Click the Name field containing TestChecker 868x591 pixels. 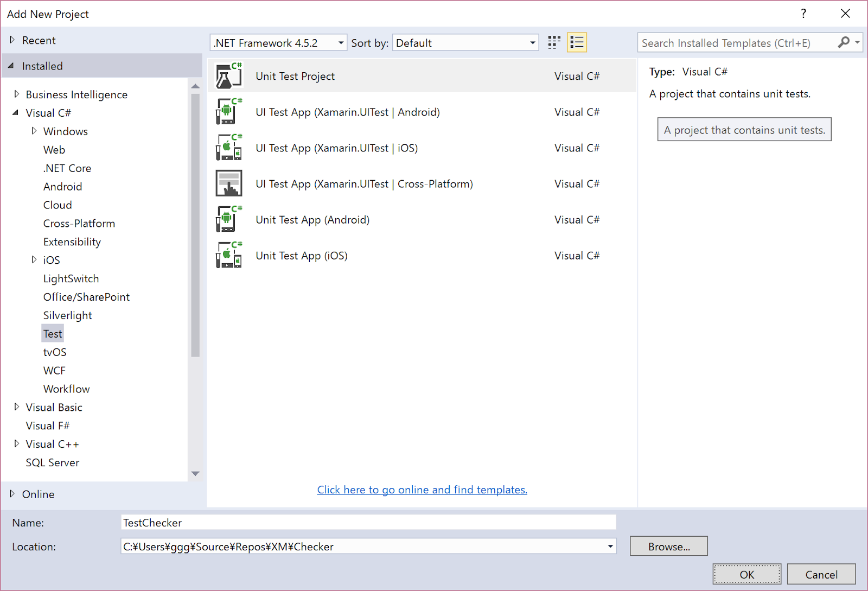coord(368,523)
